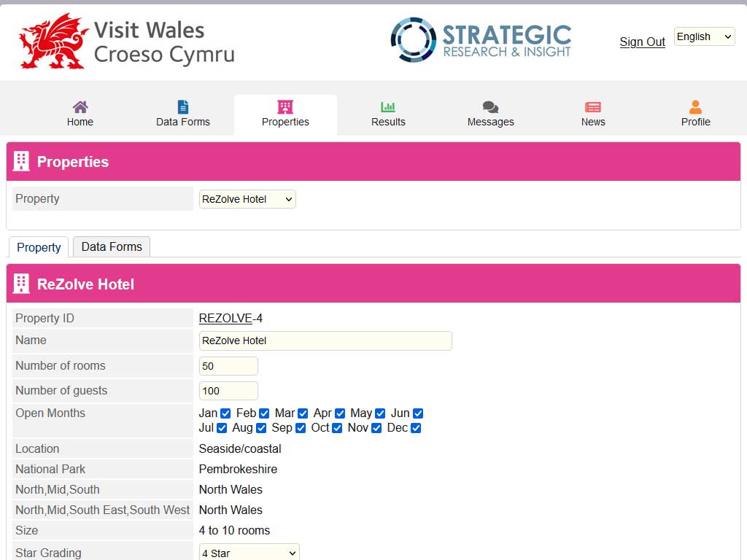Image resolution: width=747 pixels, height=560 pixels.
Task: Click into the Name text field
Action: 325,341
